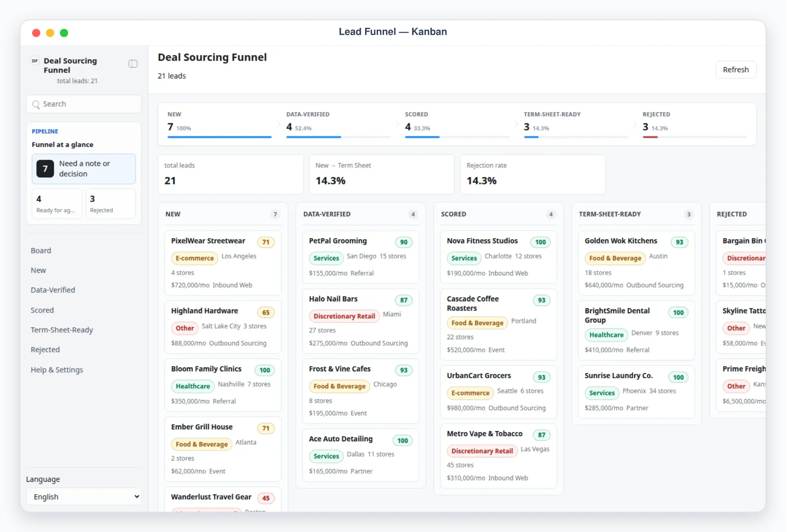This screenshot has width=786, height=532.
Task: Open the Highland Hardware lead card
Action: point(223,327)
